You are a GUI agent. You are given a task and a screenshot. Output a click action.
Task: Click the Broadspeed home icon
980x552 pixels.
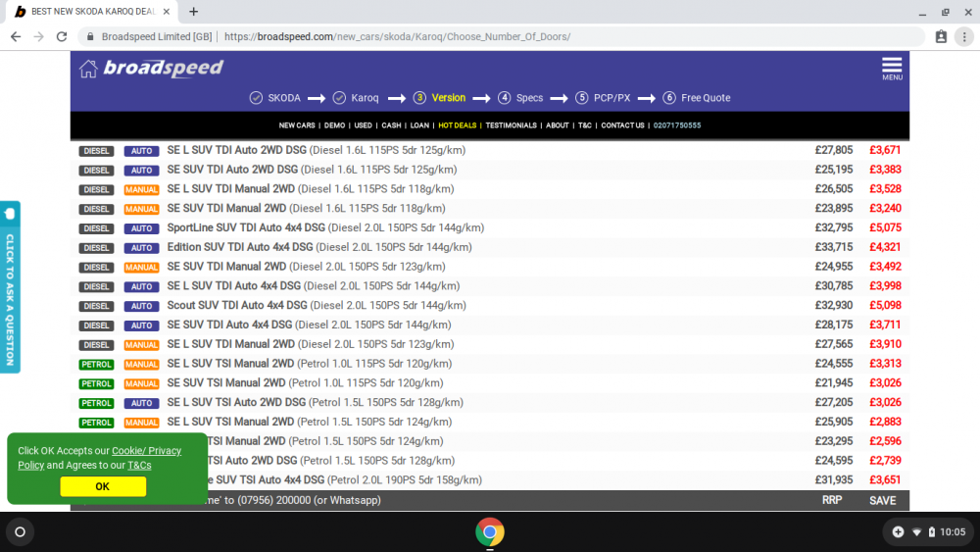coord(88,69)
